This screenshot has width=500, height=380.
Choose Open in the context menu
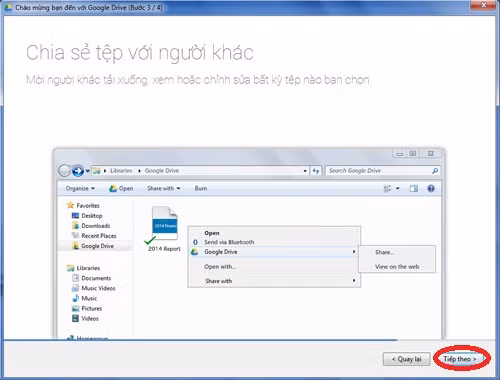pyautogui.click(x=212, y=233)
